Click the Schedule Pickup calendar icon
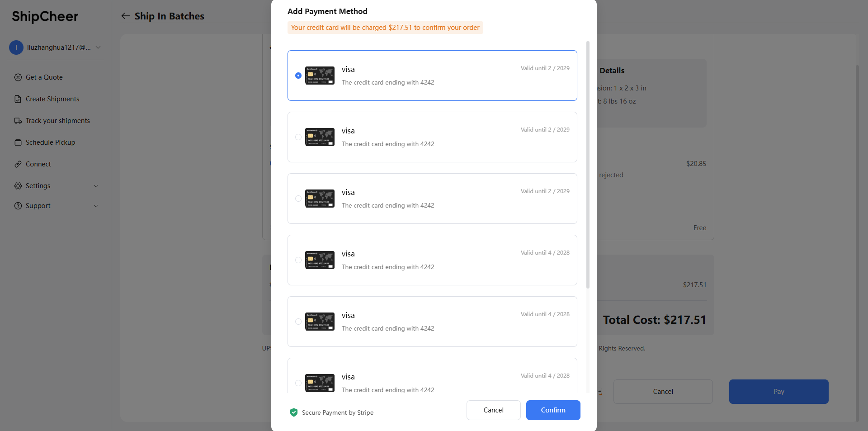868x431 pixels. tap(18, 142)
